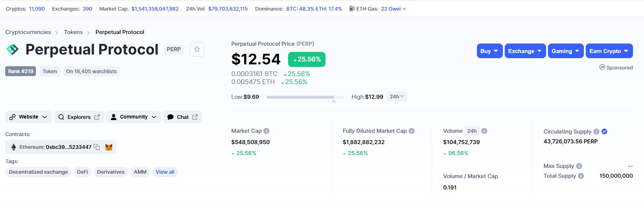Open the Explorers link
The image size is (644, 207).
(x=79, y=117)
